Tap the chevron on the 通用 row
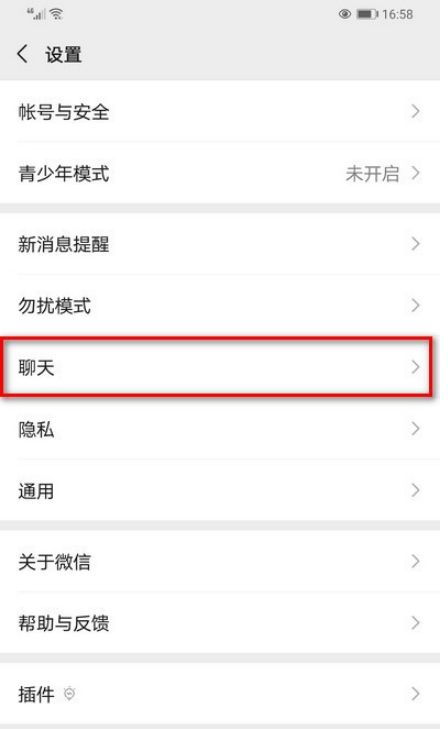The image size is (448, 729). pos(415,490)
